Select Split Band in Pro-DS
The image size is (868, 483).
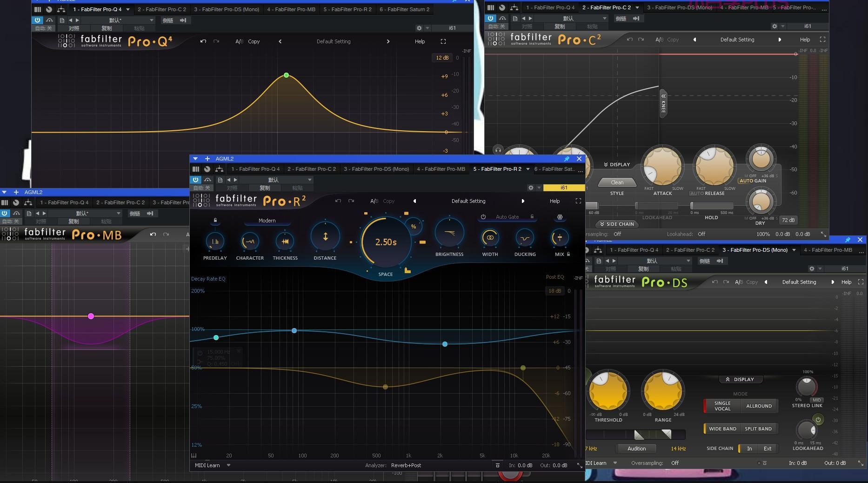coord(758,429)
